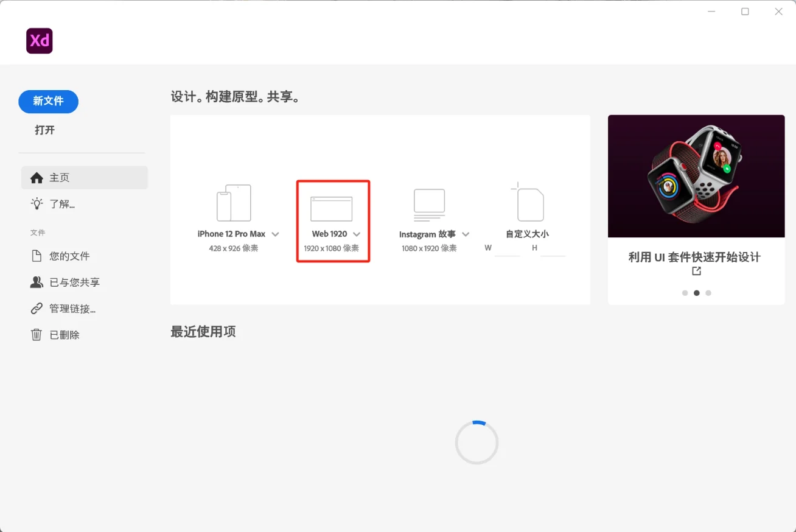This screenshot has height=532, width=796.
Task: Click the link chain icon beside 管理链接
Action: (37, 309)
